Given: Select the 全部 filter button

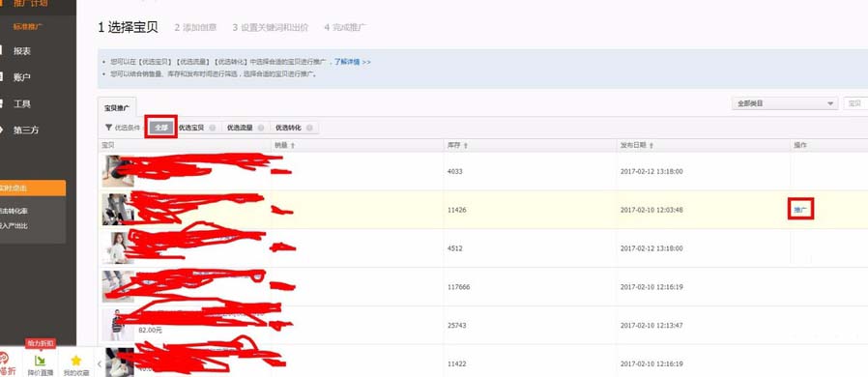Looking at the screenshot, I should (x=161, y=128).
